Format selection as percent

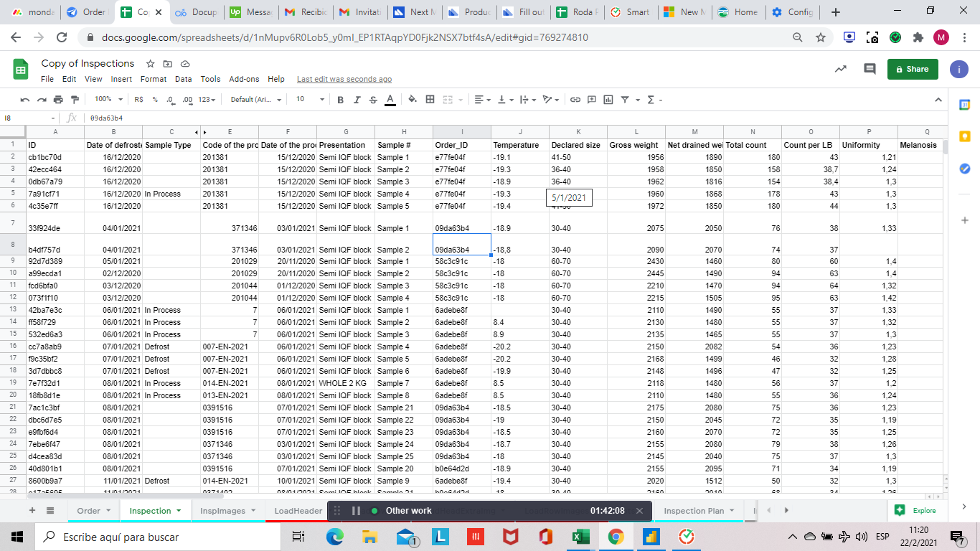tap(154, 99)
